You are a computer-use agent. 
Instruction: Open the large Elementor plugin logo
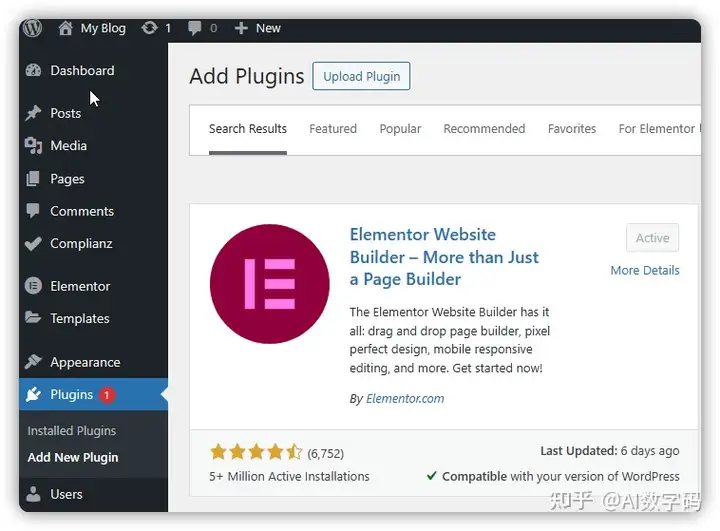click(270, 284)
